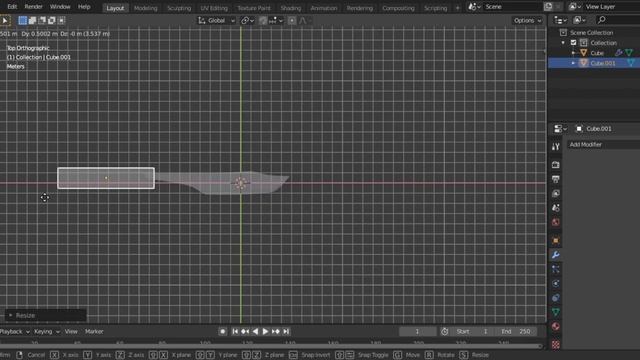Open the viewport Options dropdown
640x360 pixels.
click(527, 20)
